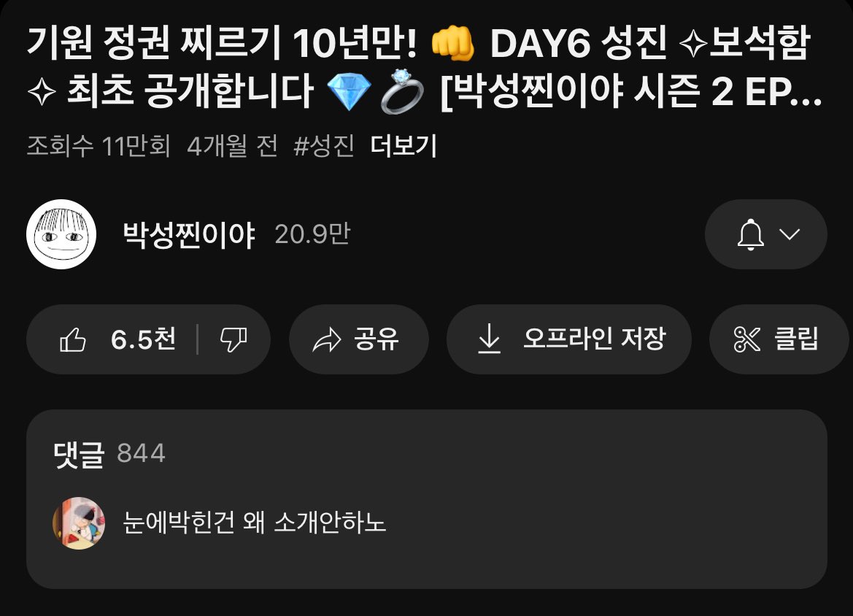Screen dimensions: 853x616
Task: Click the share arrow icon
Action: [x=327, y=340]
